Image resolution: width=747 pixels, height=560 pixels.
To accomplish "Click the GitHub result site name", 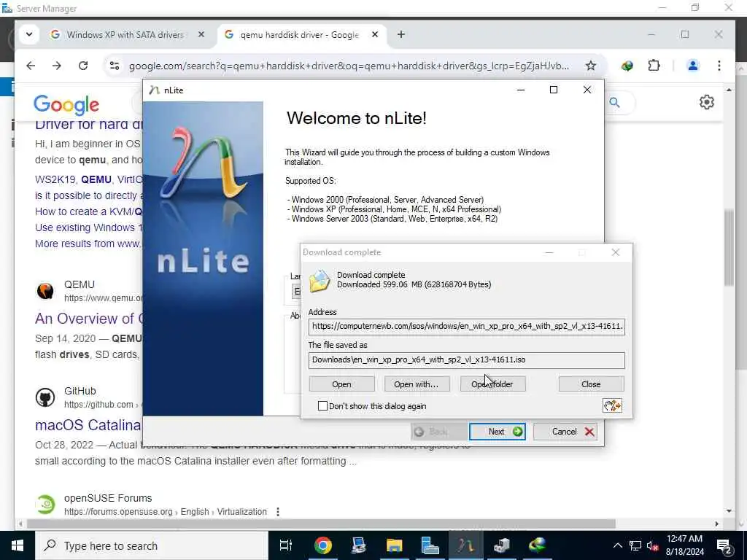I will 80,391.
